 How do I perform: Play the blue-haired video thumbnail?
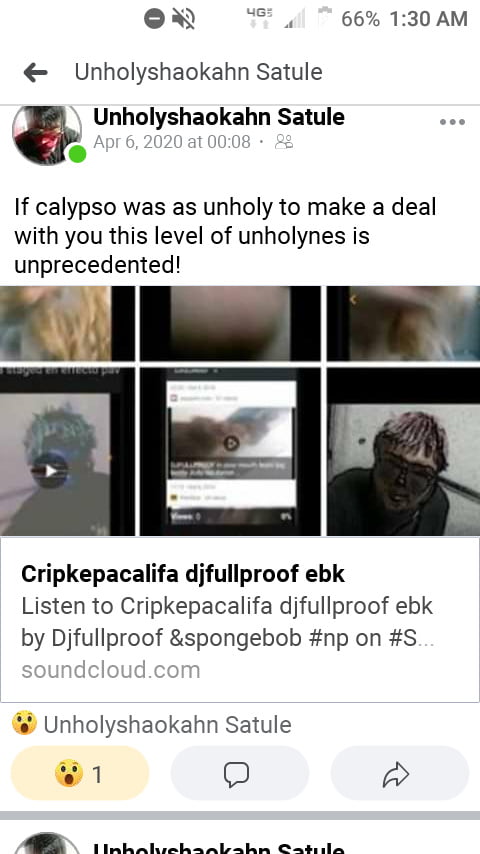pyautogui.click(x=67, y=452)
